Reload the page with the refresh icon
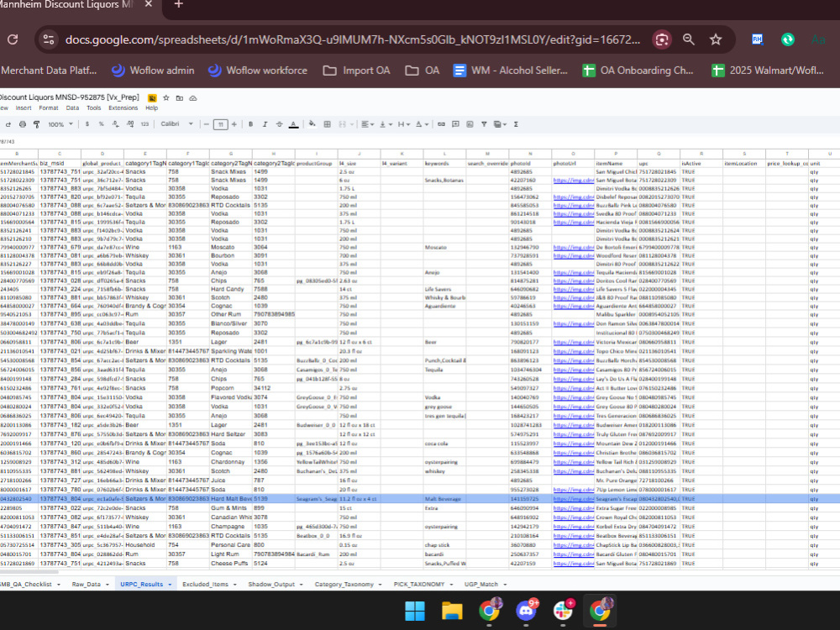The width and height of the screenshot is (840, 630). [13, 39]
